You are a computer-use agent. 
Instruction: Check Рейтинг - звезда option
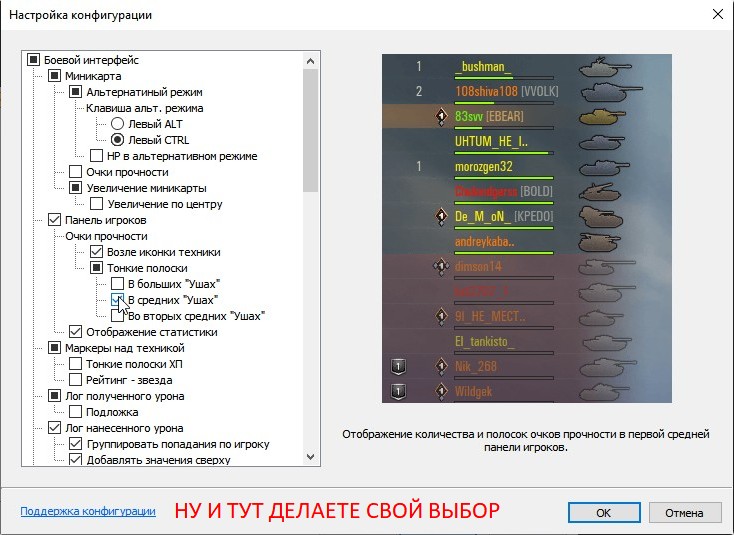[x=76, y=380]
